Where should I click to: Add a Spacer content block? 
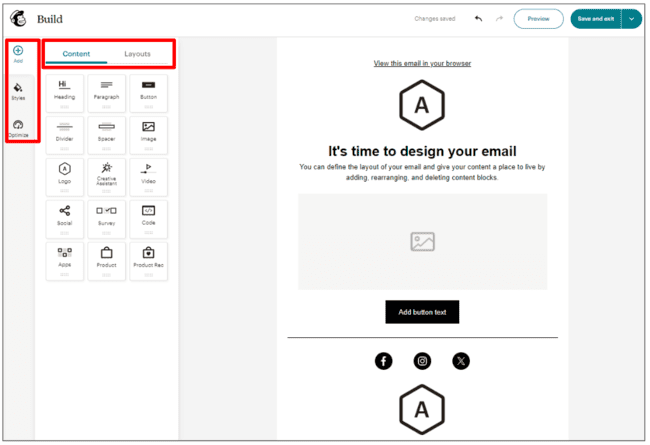click(x=106, y=134)
